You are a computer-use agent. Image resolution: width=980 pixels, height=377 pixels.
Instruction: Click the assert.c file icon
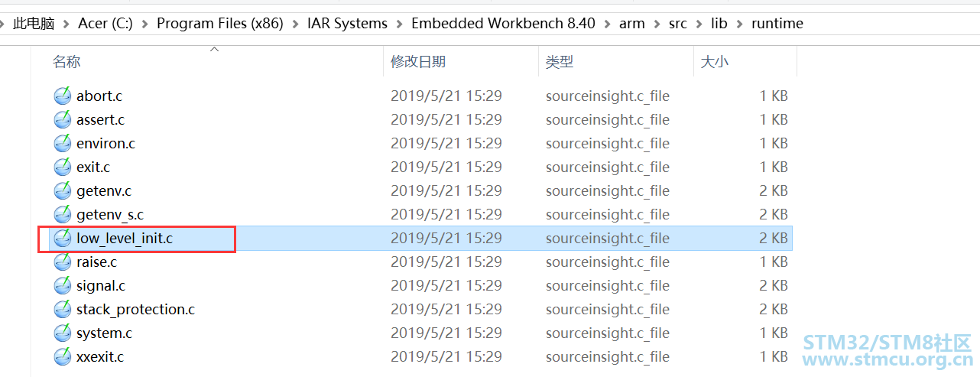pyautogui.click(x=63, y=120)
